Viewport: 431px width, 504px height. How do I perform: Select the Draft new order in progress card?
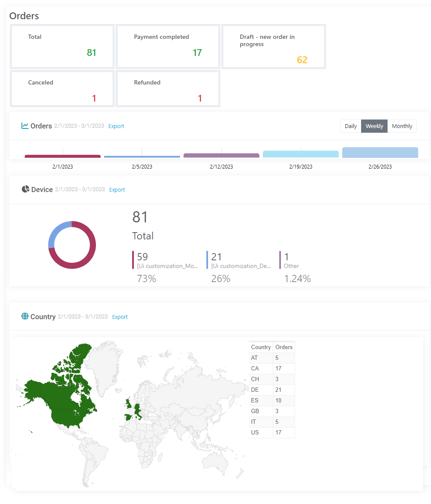pos(273,46)
